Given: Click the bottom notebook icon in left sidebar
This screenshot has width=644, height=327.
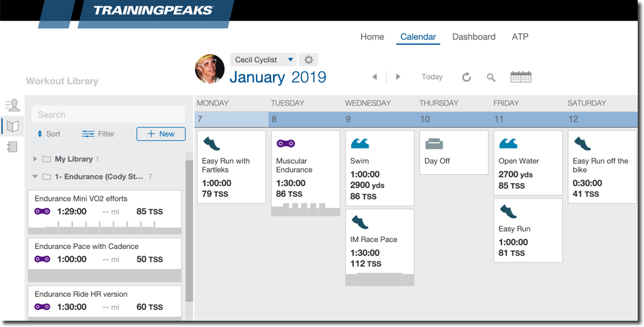Looking at the screenshot, I should 13,147.
